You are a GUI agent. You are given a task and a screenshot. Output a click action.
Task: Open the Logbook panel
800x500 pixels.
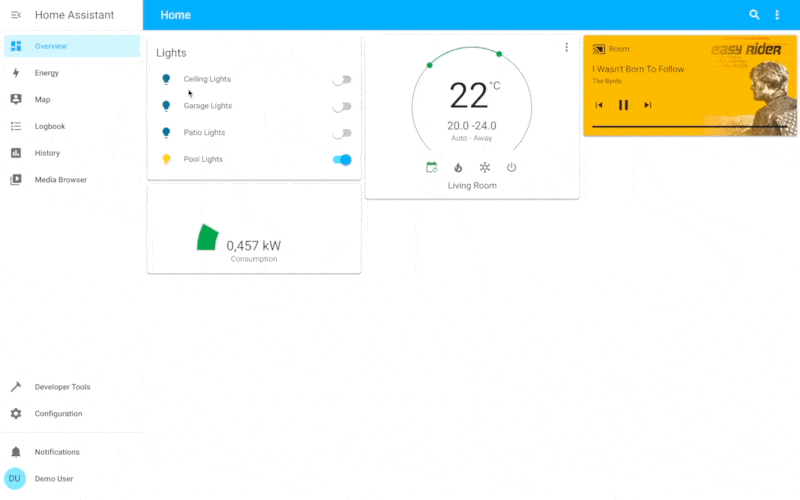(71, 126)
